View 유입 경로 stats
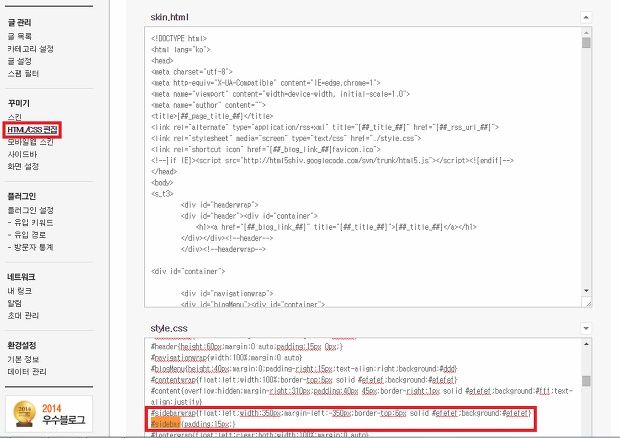This screenshot has width=620, height=438. click(27, 235)
